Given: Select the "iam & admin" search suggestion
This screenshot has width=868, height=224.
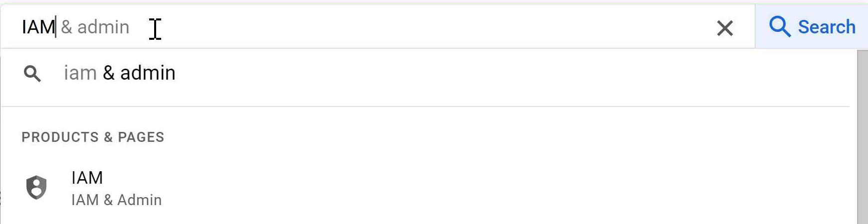Looking at the screenshot, I should tap(120, 73).
